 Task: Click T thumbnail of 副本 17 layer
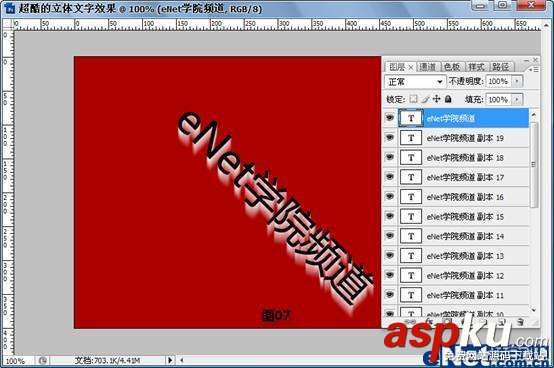(411, 177)
